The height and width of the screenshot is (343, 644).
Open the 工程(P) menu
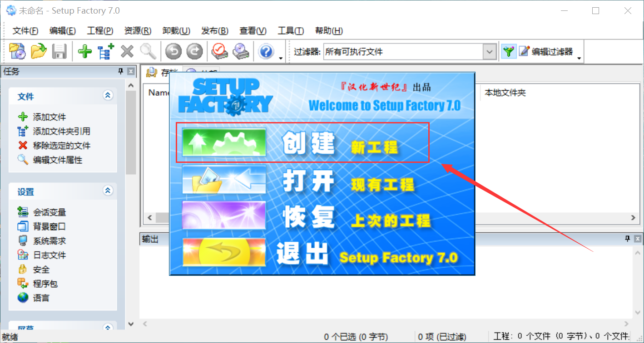pyautogui.click(x=100, y=31)
